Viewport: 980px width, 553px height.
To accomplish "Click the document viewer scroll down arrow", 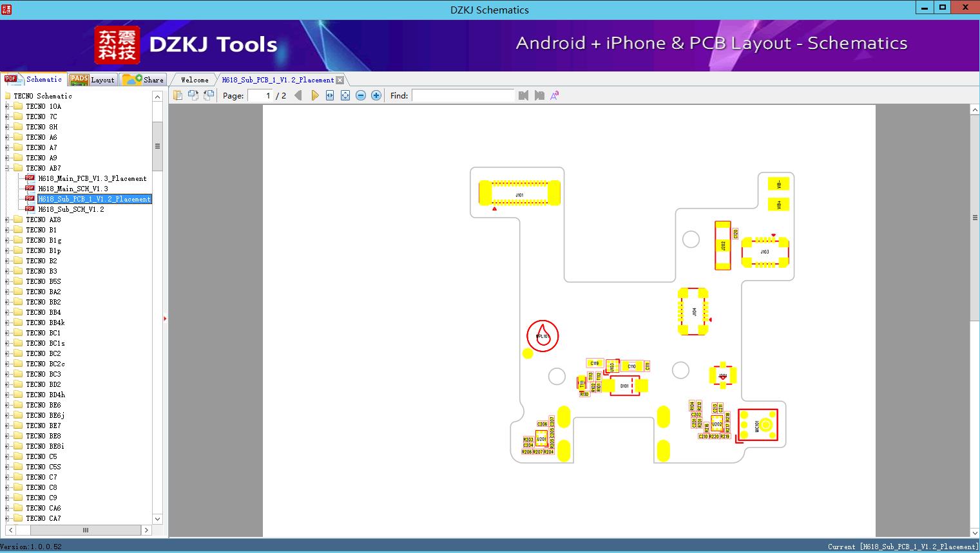I will tap(975, 532).
